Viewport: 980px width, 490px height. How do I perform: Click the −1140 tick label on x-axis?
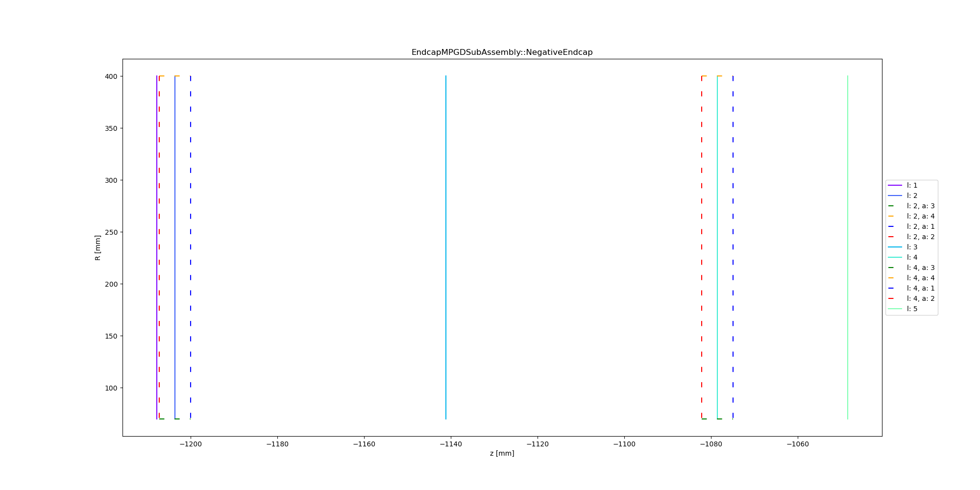point(451,444)
